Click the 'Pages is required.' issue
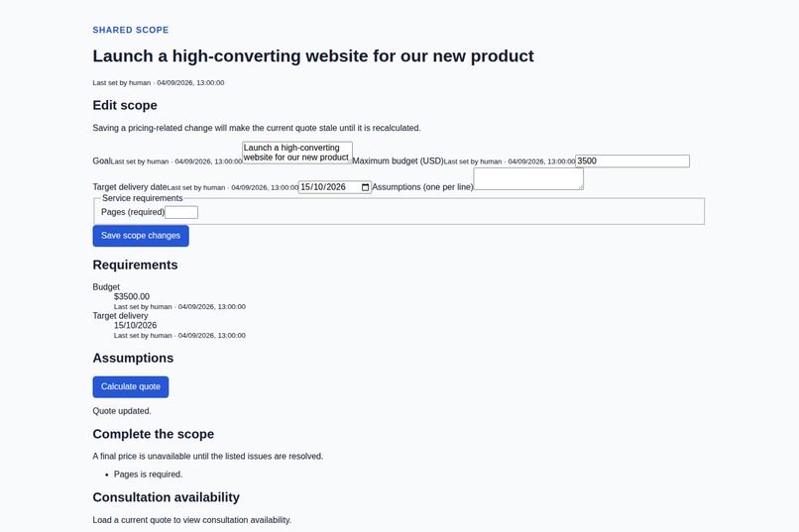The height and width of the screenshot is (532, 799). tap(149, 475)
